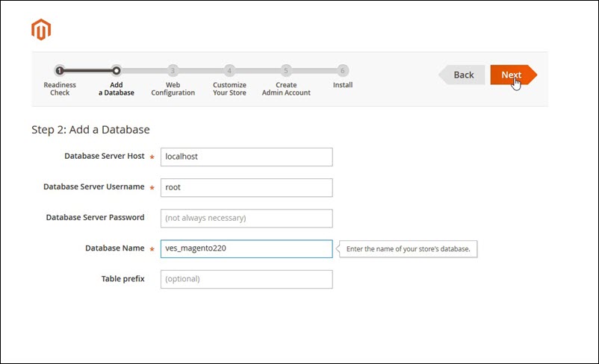Viewport: 599px width, 364px height.
Task: Go to Customize Your Store label
Action: (x=229, y=89)
